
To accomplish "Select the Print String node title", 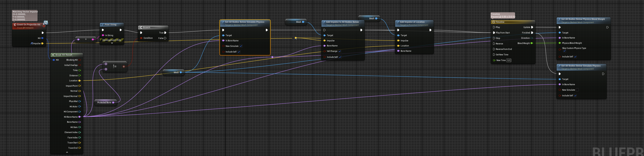I will point(112,25).
